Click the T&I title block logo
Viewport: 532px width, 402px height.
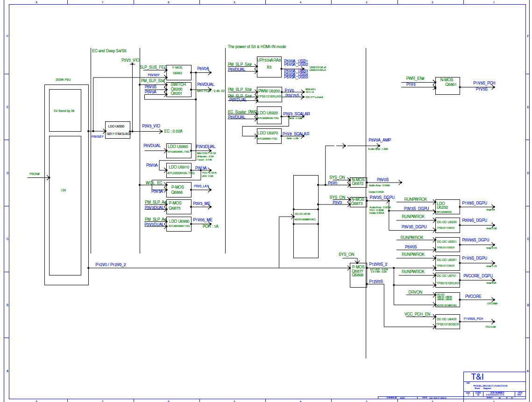coord(477,377)
